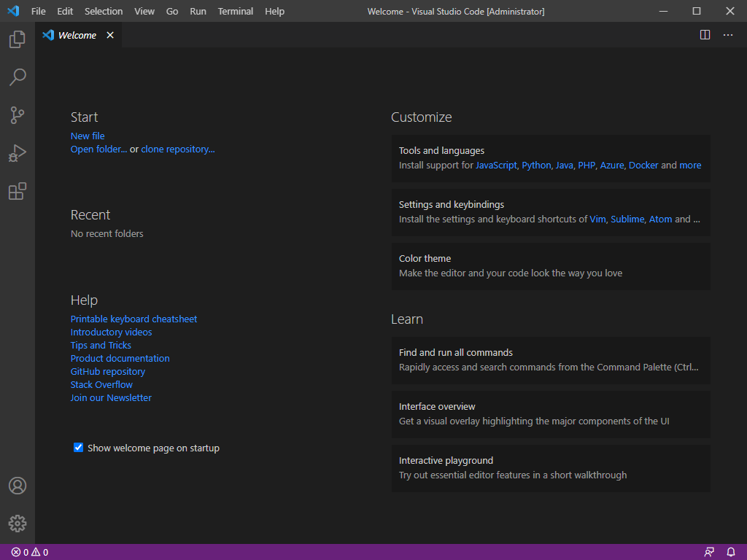Close the Welcome tab

(110, 34)
